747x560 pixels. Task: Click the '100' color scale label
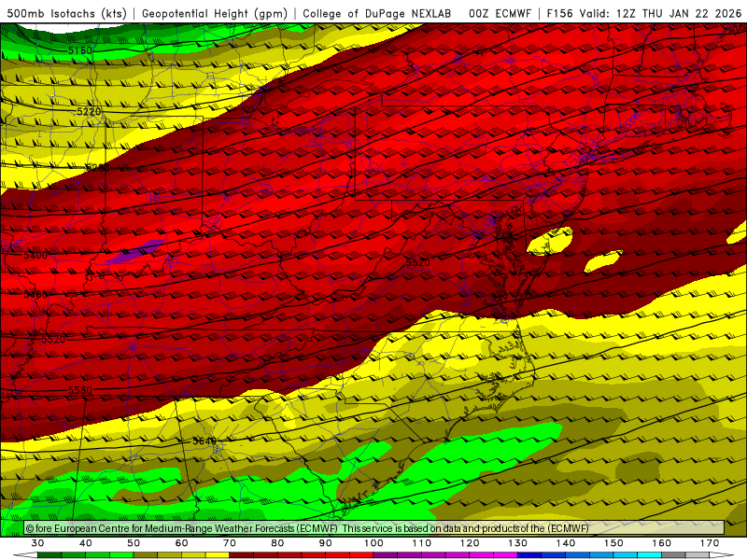point(374,543)
